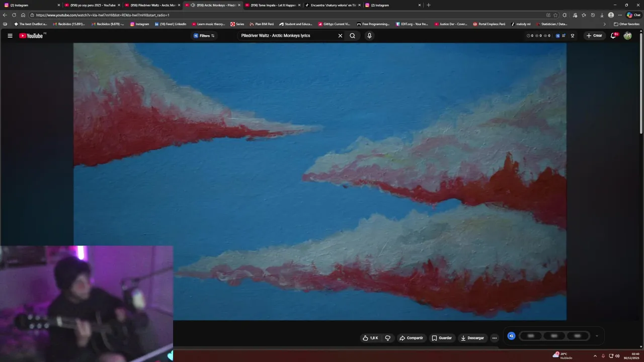Go to the YouTube home logo
The image size is (644, 362).
click(x=31, y=36)
